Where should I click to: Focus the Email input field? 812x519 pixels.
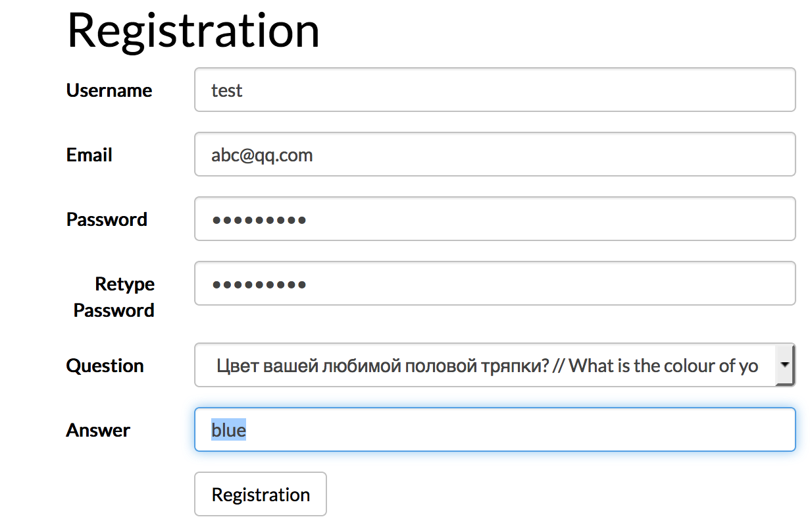point(495,154)
